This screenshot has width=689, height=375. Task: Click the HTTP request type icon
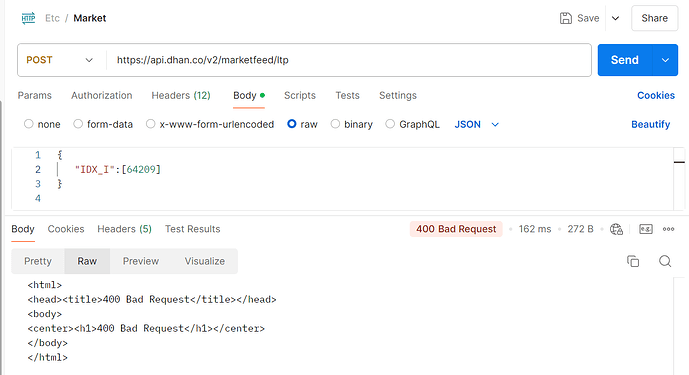pos(28,18)
